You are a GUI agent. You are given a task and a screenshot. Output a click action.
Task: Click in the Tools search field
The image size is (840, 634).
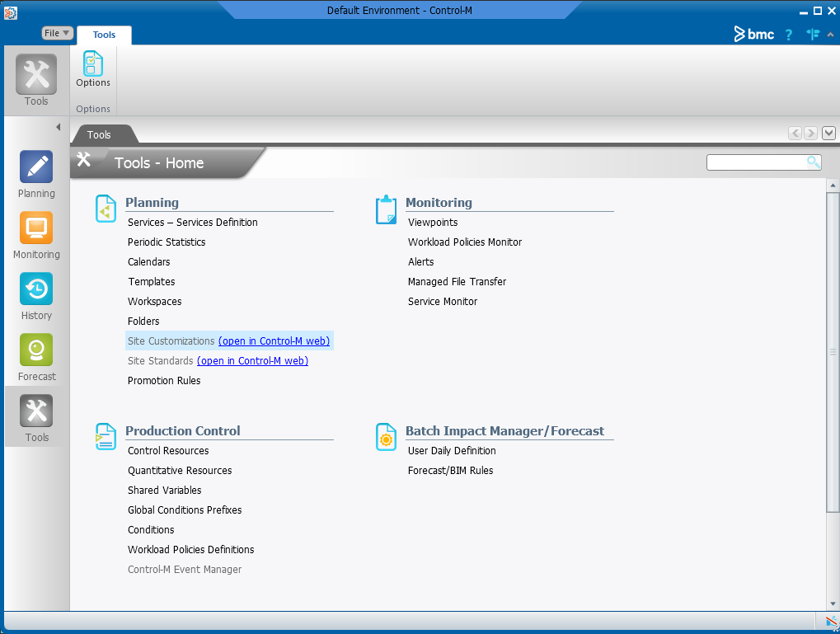tap(757, 162)
